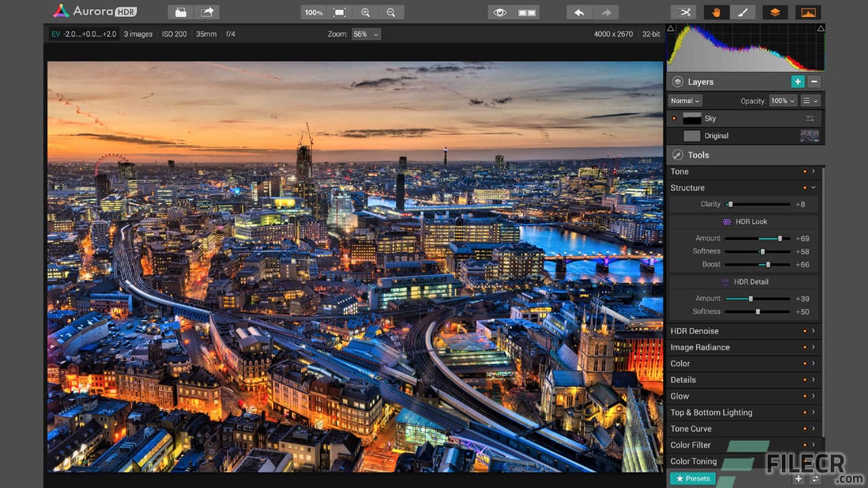This screenshot has width=868, height=488.
Task: Open the Zoom level 56% dropdown
Action: 366,33
